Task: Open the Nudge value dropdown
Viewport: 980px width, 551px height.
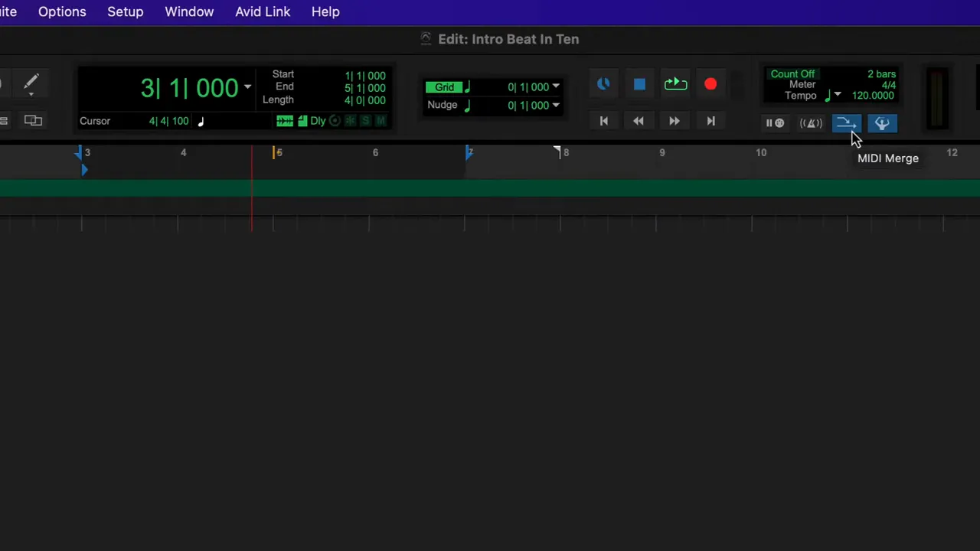Action: point(556,106)
